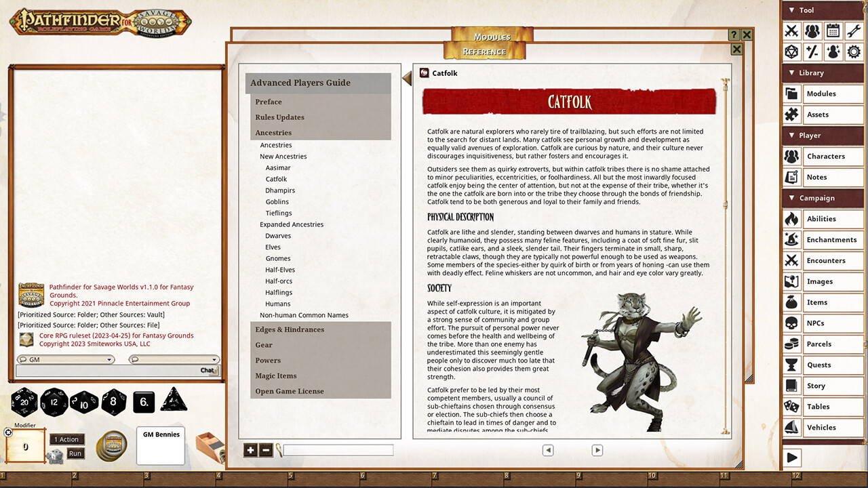868x488 pixels.
Task: Open the NPCs campaign panel
Action: click(x=823, y=323)
